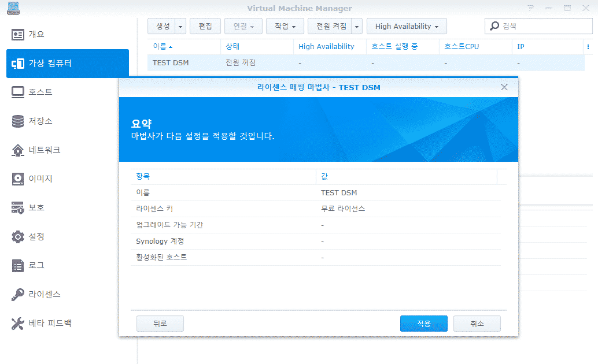Image resolution: width=598 pixels, height=364 pixels.
Task: Open the 연결 connect dropdown
Action: (x=243, y=27)
